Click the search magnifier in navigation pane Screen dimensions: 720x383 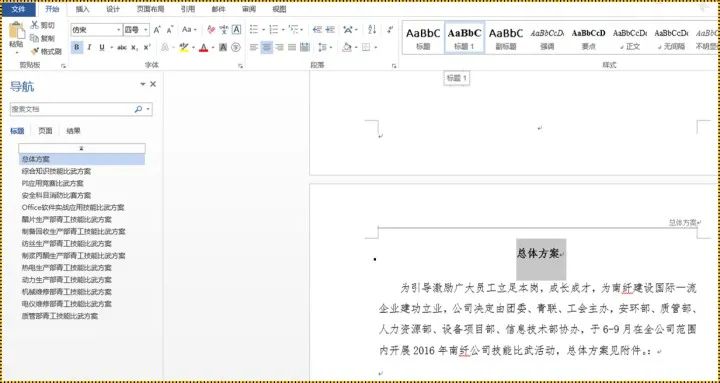[x=138, y=109]
